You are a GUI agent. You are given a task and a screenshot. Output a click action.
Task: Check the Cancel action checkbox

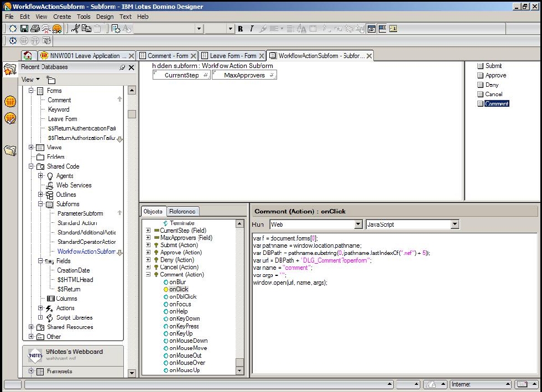point(480,94)
